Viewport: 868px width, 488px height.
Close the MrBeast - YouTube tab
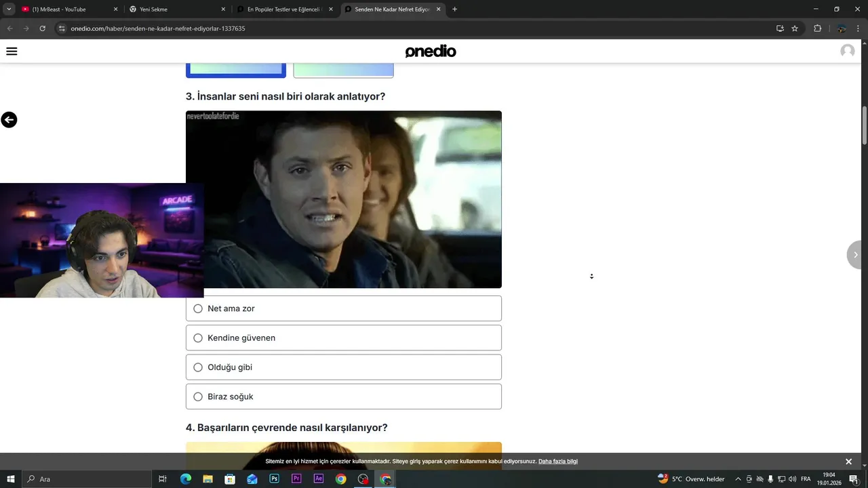[x=115, y=9]
